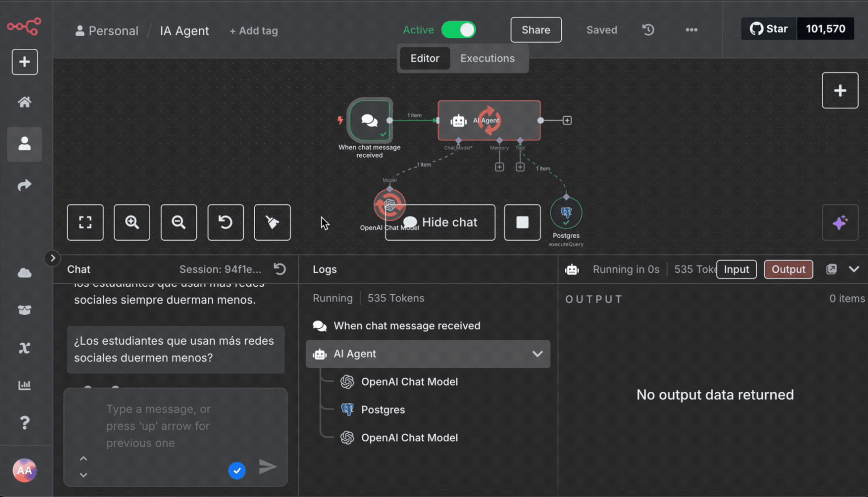Switch to the Executions tab

[x=487, y=58]
